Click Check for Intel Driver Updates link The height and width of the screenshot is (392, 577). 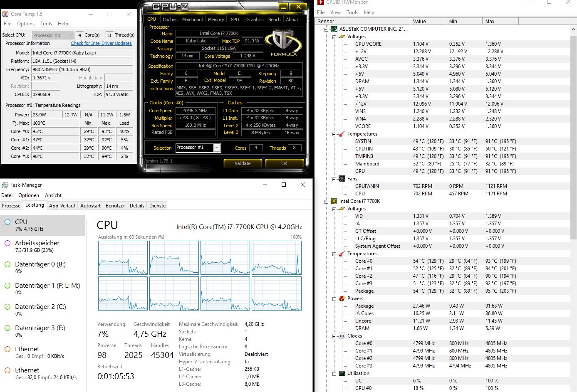point(101,43)
